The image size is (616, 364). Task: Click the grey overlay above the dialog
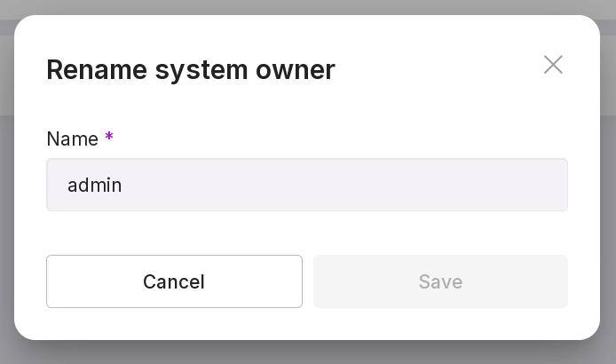click(x=306, y=6)
